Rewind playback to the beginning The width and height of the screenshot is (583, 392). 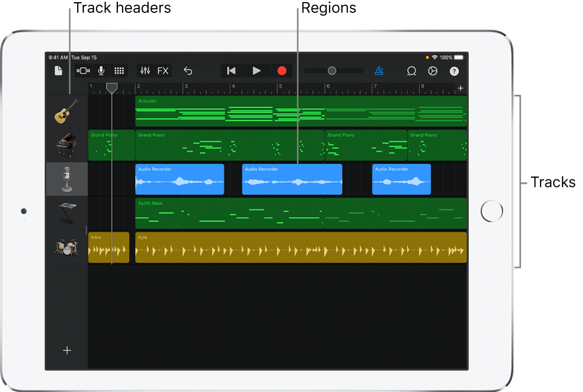pyautogui.click(x=231, y=70)
